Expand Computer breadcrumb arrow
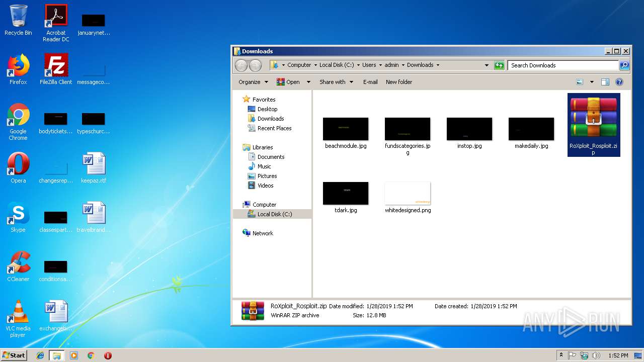The image size is (644, 362). [315, 65]
